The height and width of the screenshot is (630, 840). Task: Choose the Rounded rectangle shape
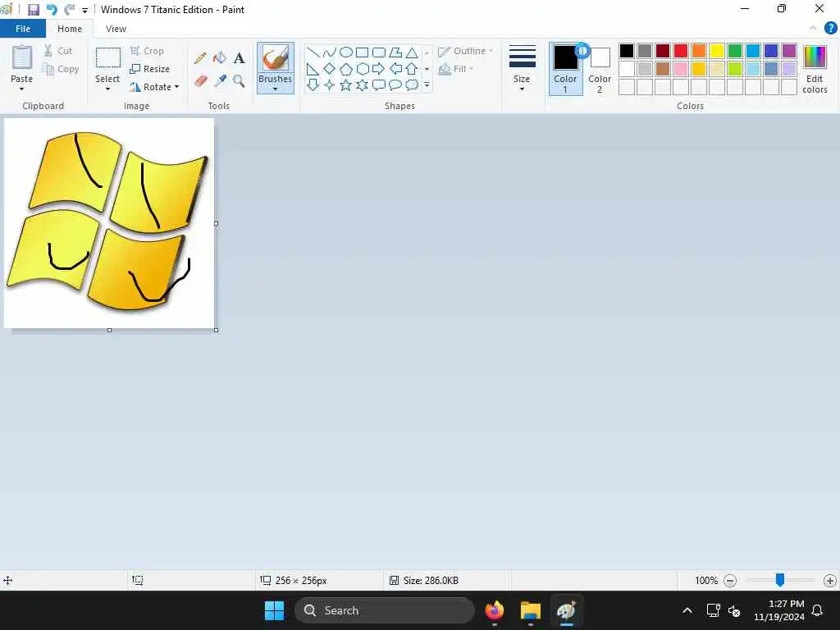coord(379,52)
